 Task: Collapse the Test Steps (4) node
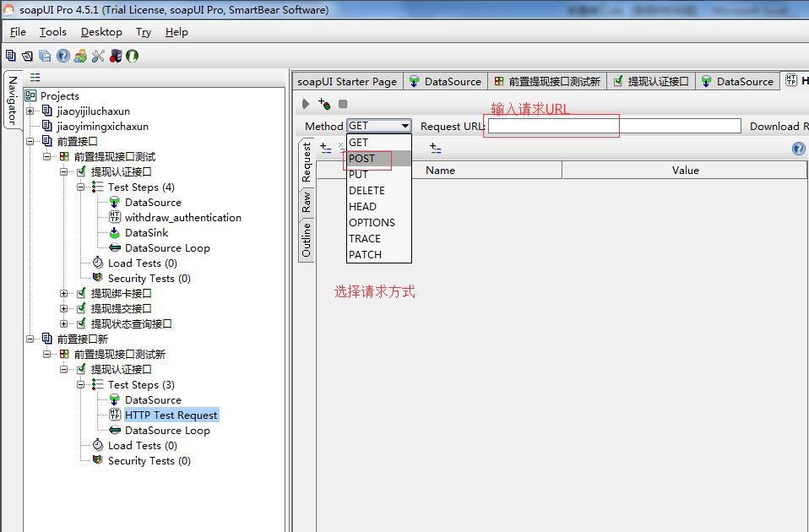click(x=81, y=187)
